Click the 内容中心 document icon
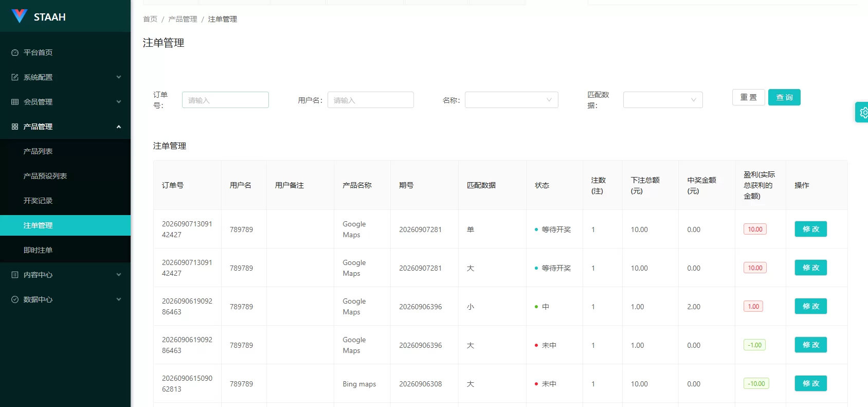Viewport: 868px width, 407px height. point(15,275)
